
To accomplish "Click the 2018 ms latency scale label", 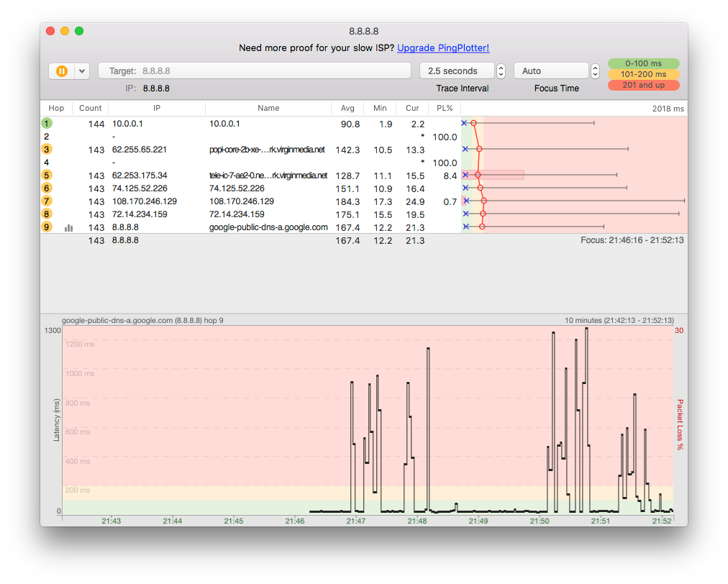I will click(x=668, y=109).
